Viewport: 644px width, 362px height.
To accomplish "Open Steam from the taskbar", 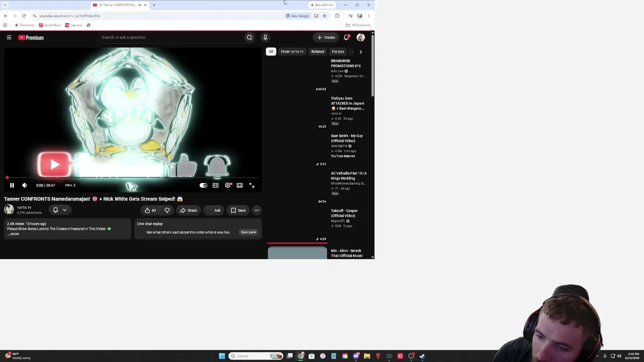I will [422, 356].
